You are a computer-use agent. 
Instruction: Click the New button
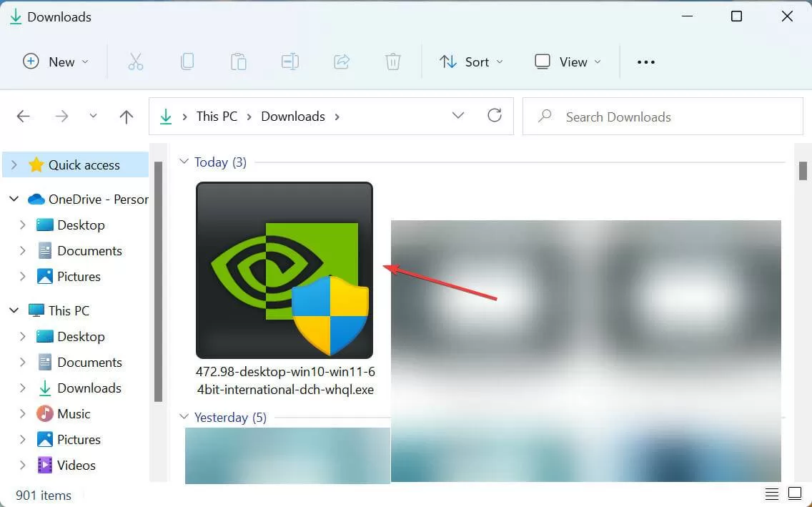56,62
